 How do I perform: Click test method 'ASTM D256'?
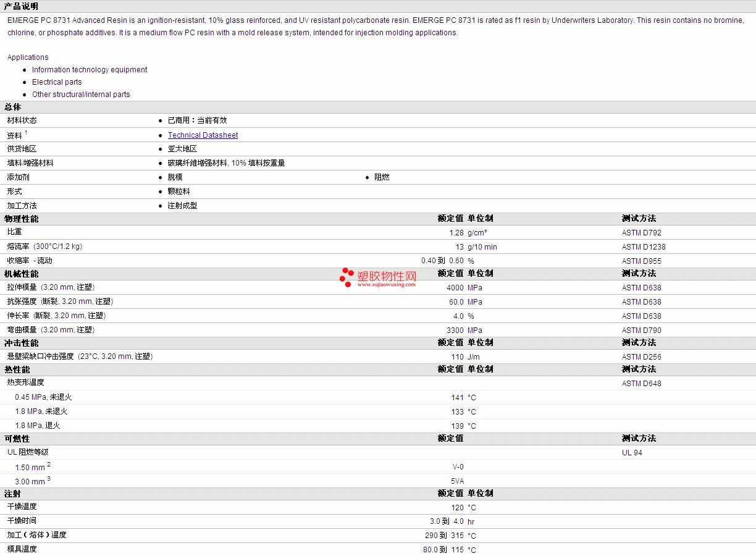641,357
